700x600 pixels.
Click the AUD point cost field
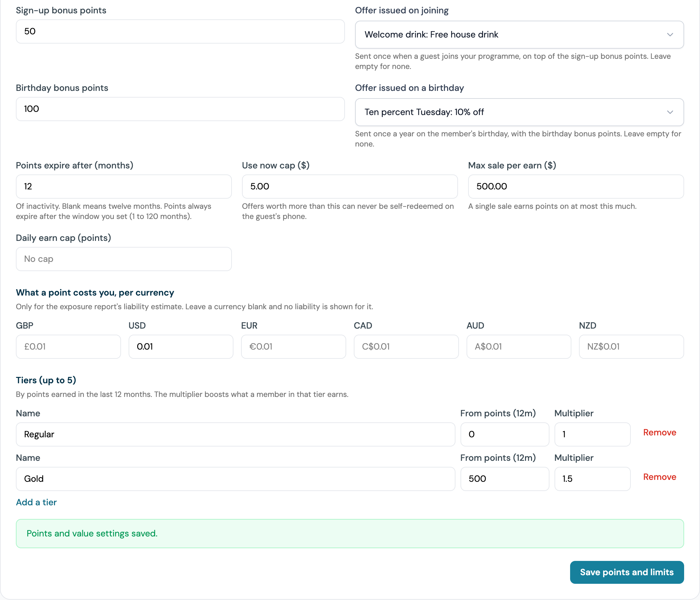pyautogui.click(x=519, y=346)
